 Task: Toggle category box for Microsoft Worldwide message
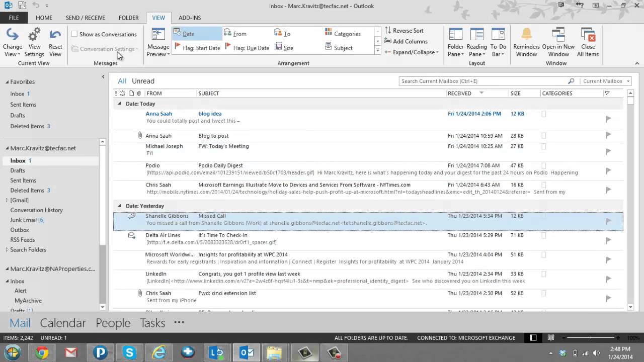coord(543,255)
